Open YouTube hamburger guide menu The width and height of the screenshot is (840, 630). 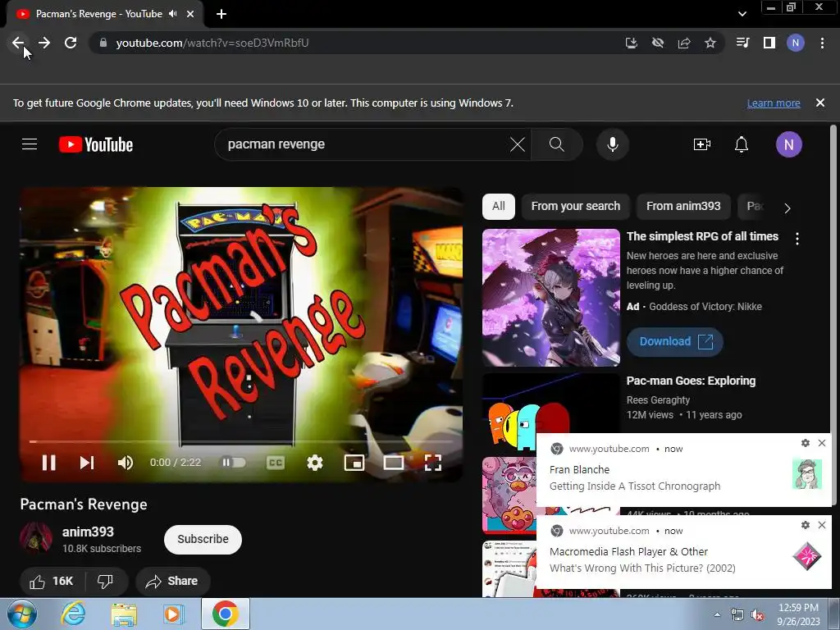30,144
